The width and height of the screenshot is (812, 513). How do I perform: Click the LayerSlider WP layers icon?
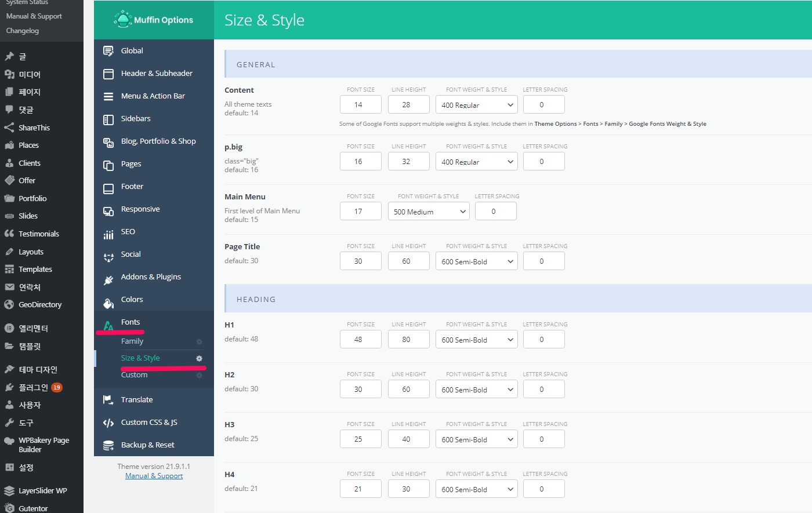coord(9,490)
